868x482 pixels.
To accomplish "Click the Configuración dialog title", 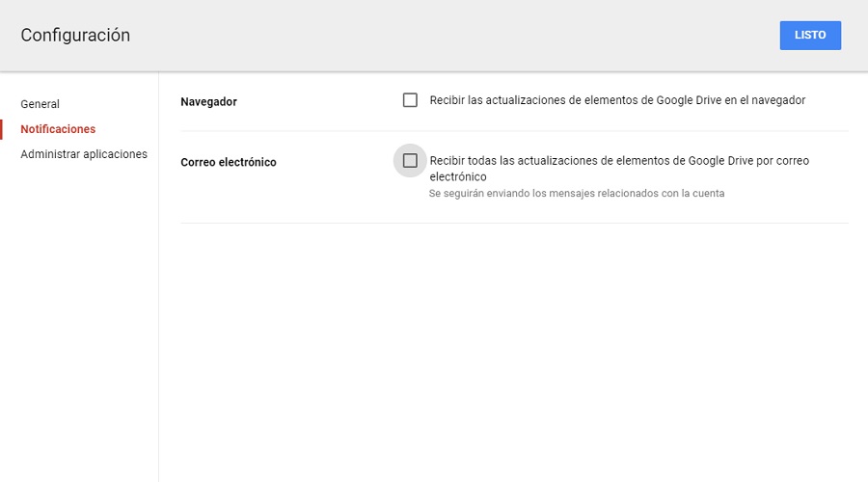I will coord(75,36).
